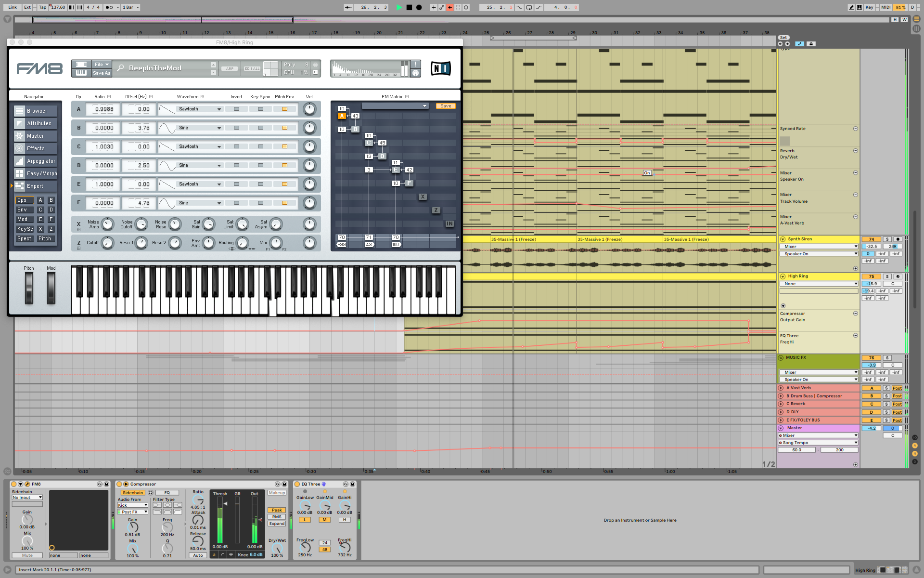The image size is (924, 578).
Task: Click the FM Matrix Save button
Action: point(446,106)
